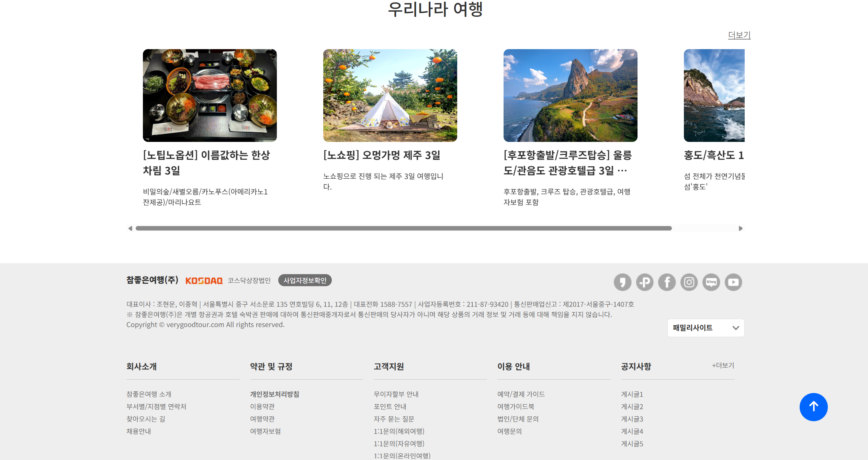The width and height of the screenshot is (868, 460).
Task: Open the Facebook page icon
Action: click(x=667, y=282)
